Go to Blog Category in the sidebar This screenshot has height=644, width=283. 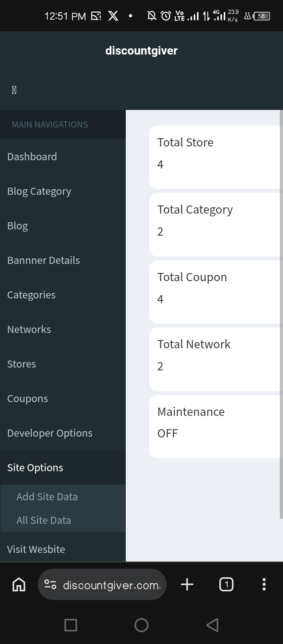(39, 191)
